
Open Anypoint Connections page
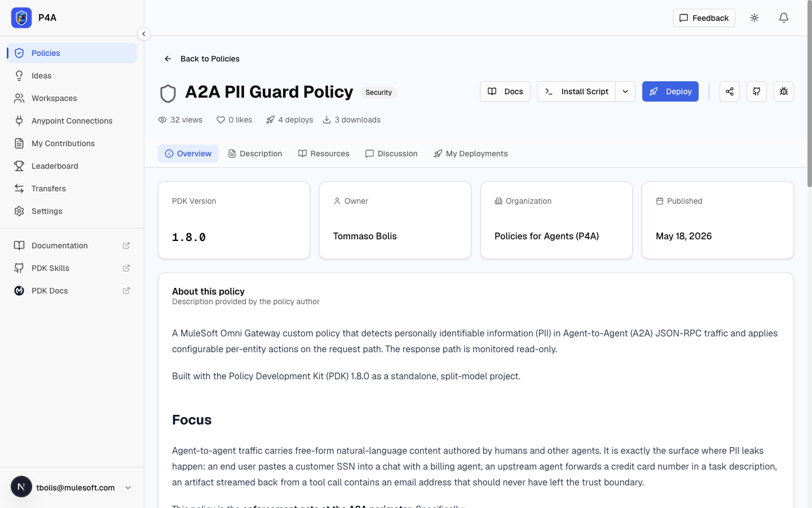coord(72,121)
